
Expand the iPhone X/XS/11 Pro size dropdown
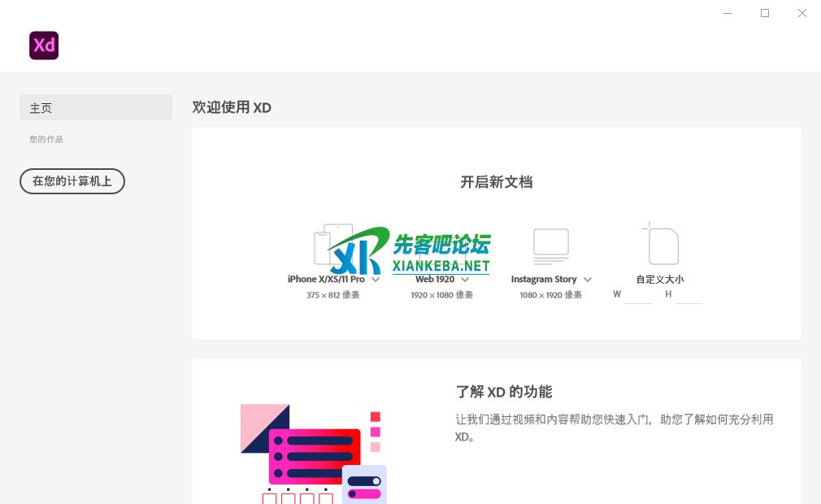376,280
